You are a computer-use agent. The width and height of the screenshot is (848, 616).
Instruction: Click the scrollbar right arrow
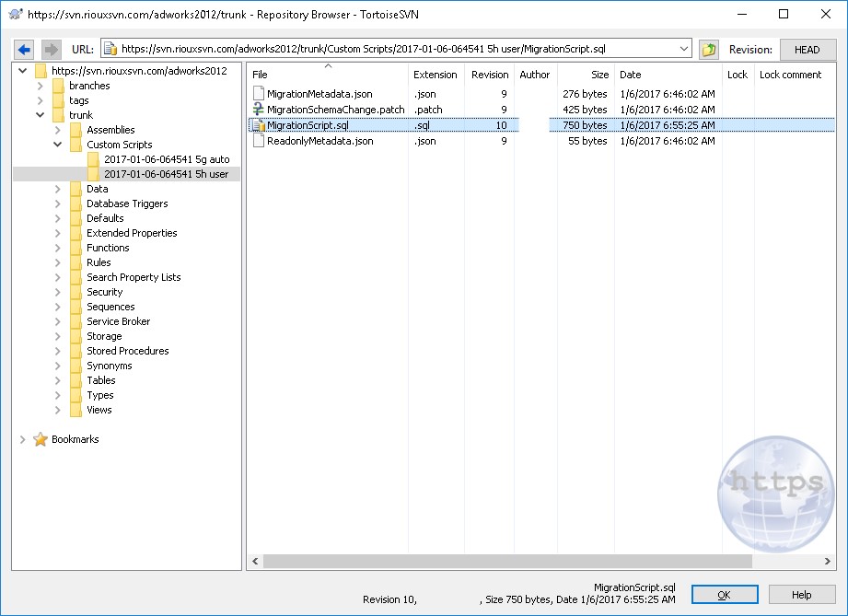click(x=828, y=562)
